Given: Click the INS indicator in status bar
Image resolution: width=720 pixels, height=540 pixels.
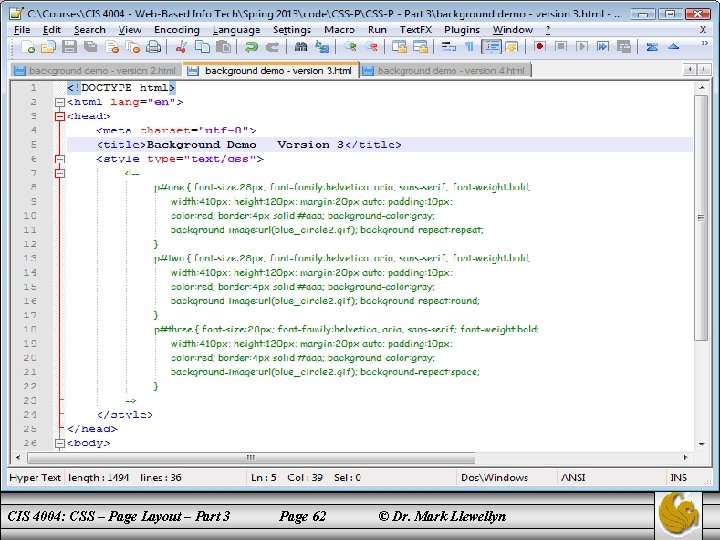Looking at the screenshot, I should [x=679, y=477].
